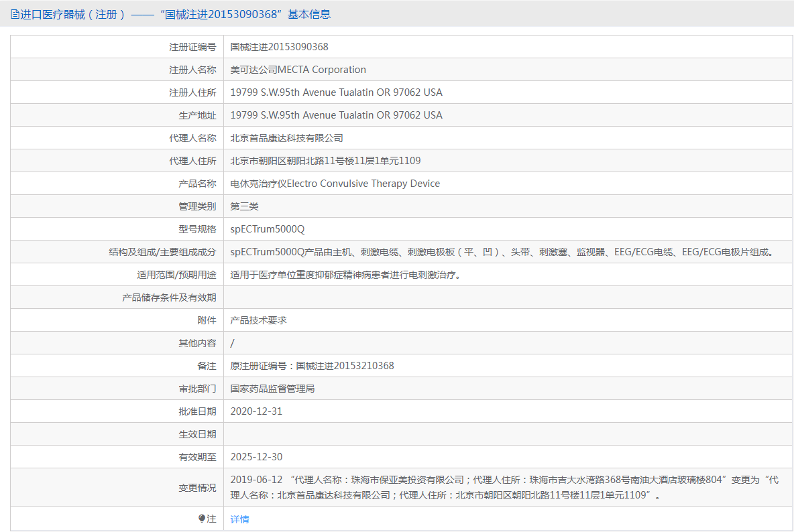Click the expiry date 2025-12-30
Image resolution: width=794 pixels, height=532 pixels.
pos(256,457)
